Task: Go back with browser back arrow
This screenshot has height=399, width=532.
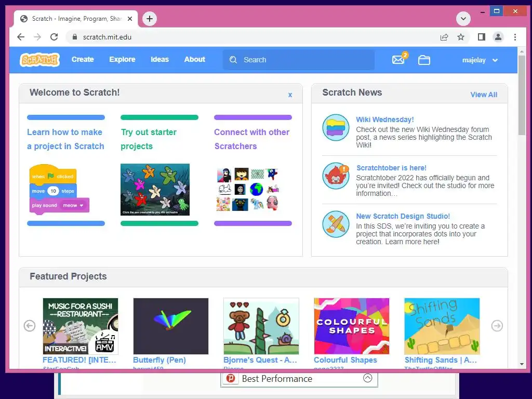Action: (21, 37)
